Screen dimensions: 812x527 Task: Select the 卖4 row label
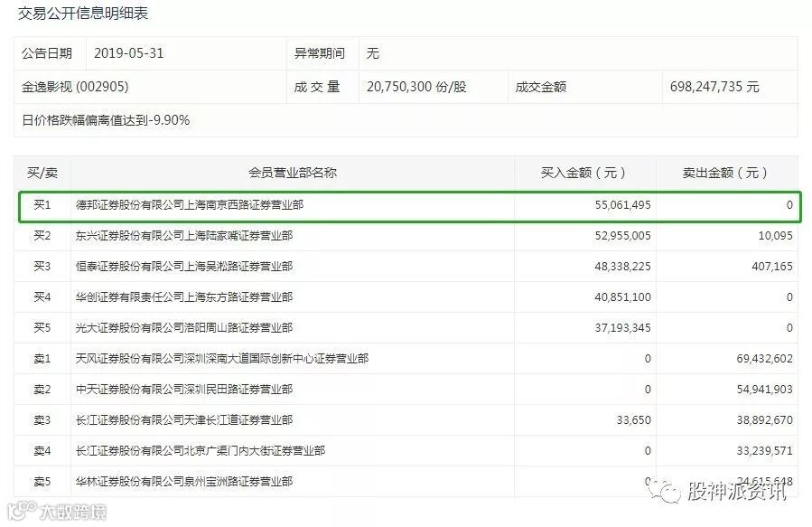[42, 451]
